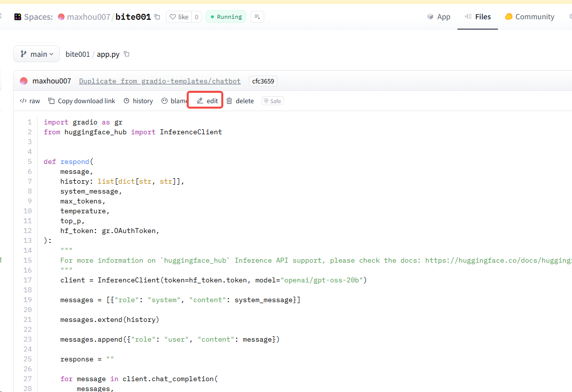
Task: Like the bite001 space
Action: tap(179, 17)
